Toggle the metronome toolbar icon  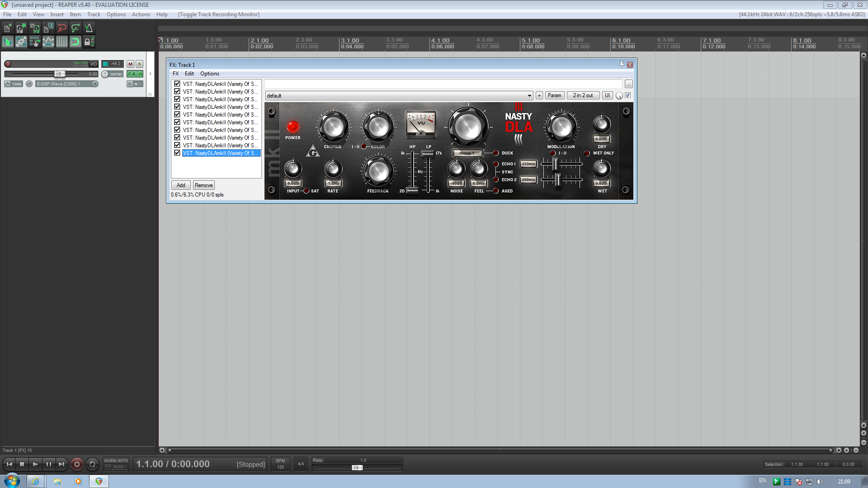89,28
